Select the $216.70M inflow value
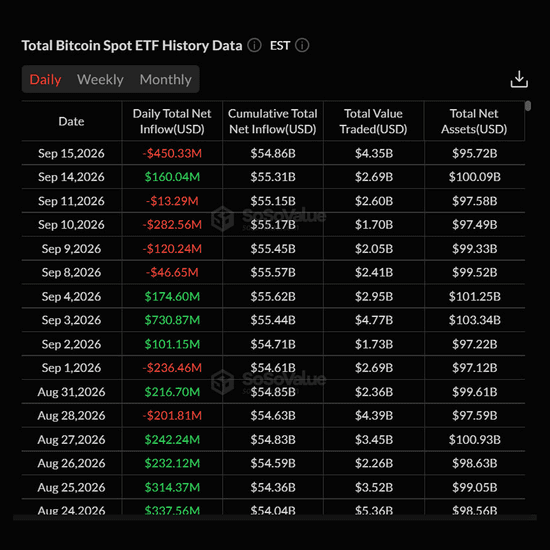 point(172,392)
